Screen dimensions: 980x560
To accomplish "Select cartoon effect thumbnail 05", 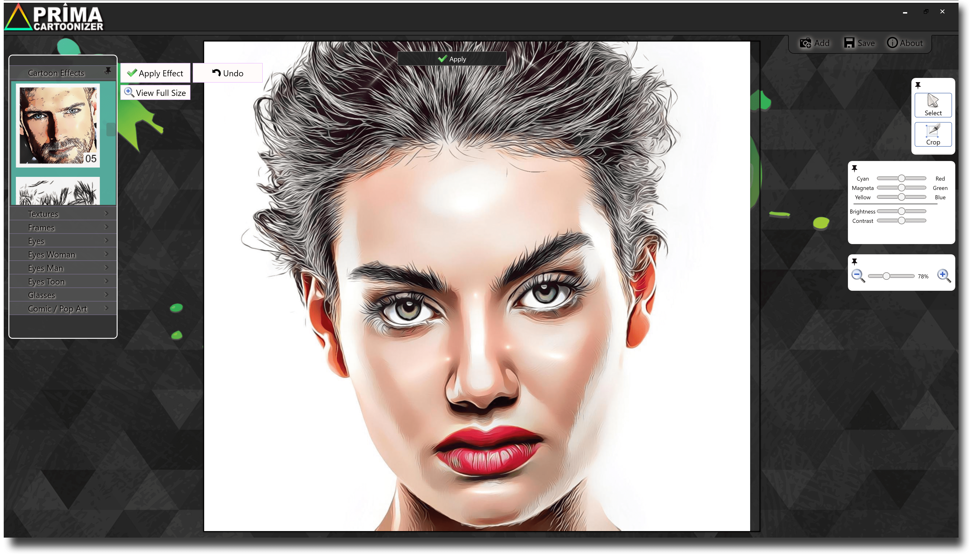I will tap(58, 125).
